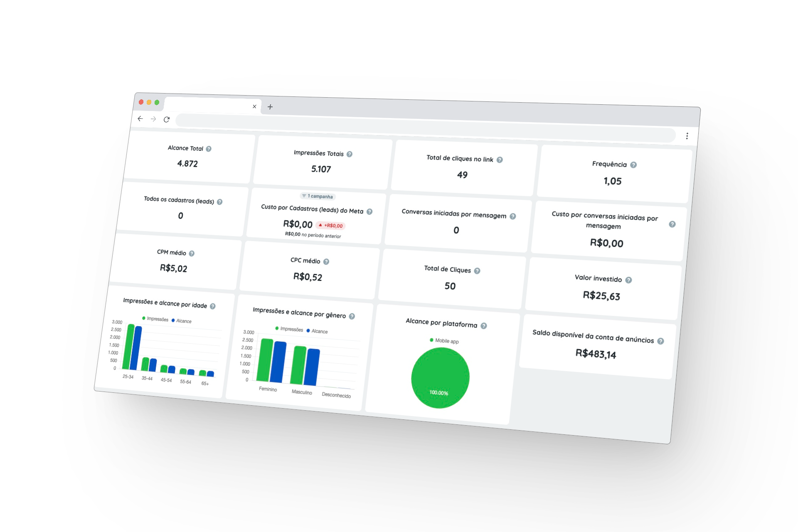Toggle Impressões legend in age chart

(155, 319)
